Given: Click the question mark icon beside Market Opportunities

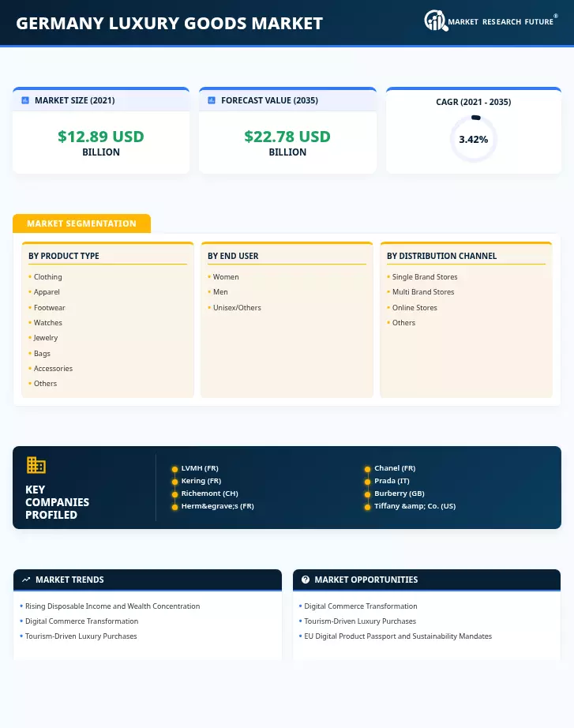Looking at the screenshot, I should [x=306, y=580].
